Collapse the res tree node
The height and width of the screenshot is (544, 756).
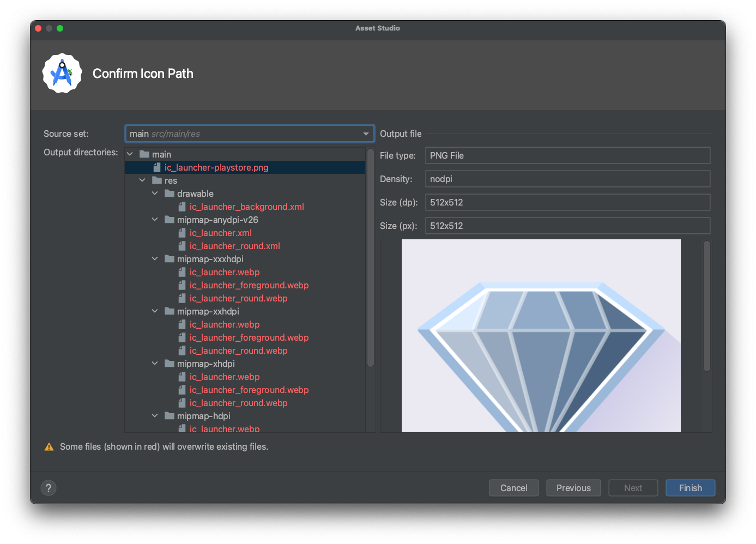click(x=142, y=180)
